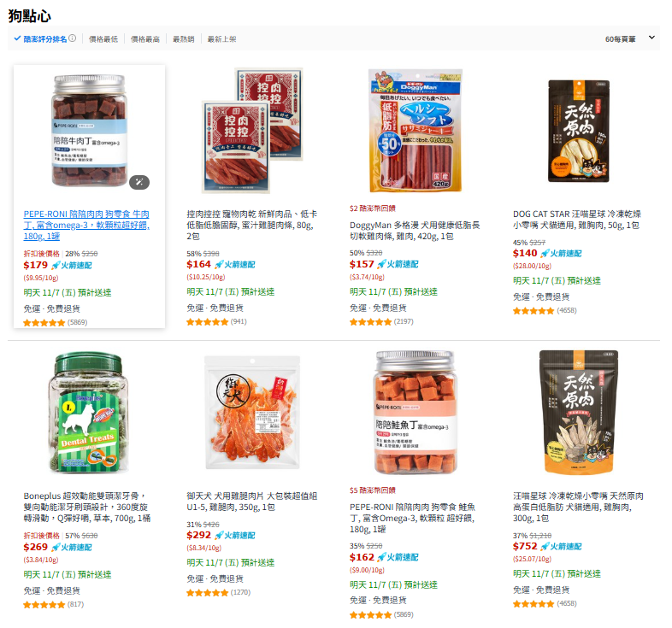Expand the chevron arrow at the sort bar's right end
Screen dimensions: 672x628
pos(651,38)
